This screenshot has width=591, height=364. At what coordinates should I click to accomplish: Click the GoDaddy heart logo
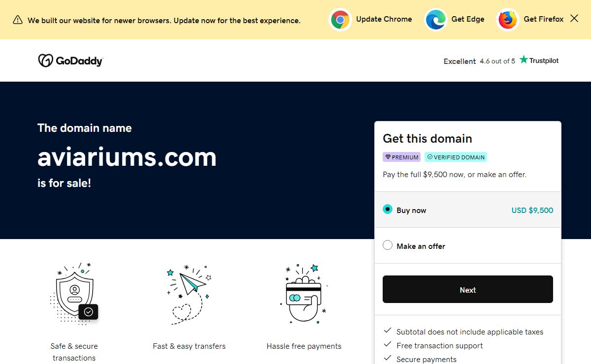click(45, 61)
